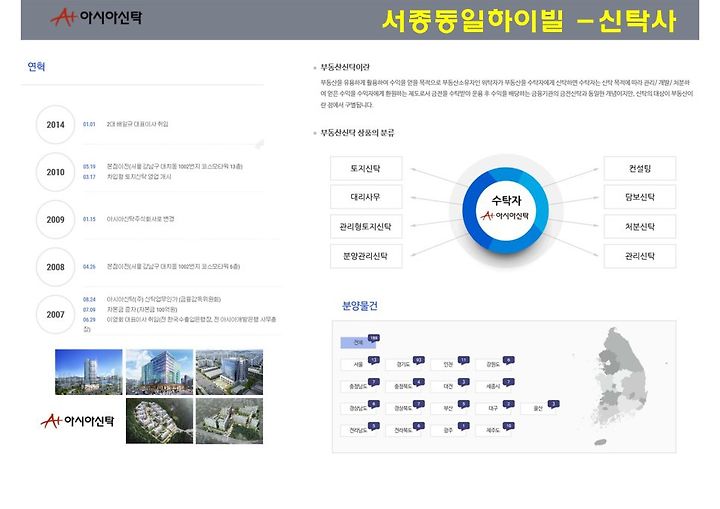The height and width of the screenshot is (509, 720).
Task: Click the count badge on 경기도
Action: [x=418, y=360]
